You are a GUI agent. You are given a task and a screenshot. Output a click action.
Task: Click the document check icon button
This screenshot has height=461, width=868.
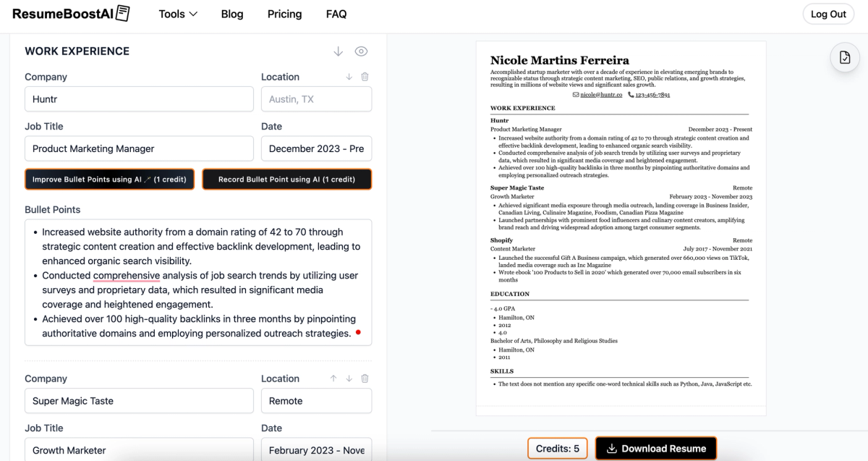[844, 58]
